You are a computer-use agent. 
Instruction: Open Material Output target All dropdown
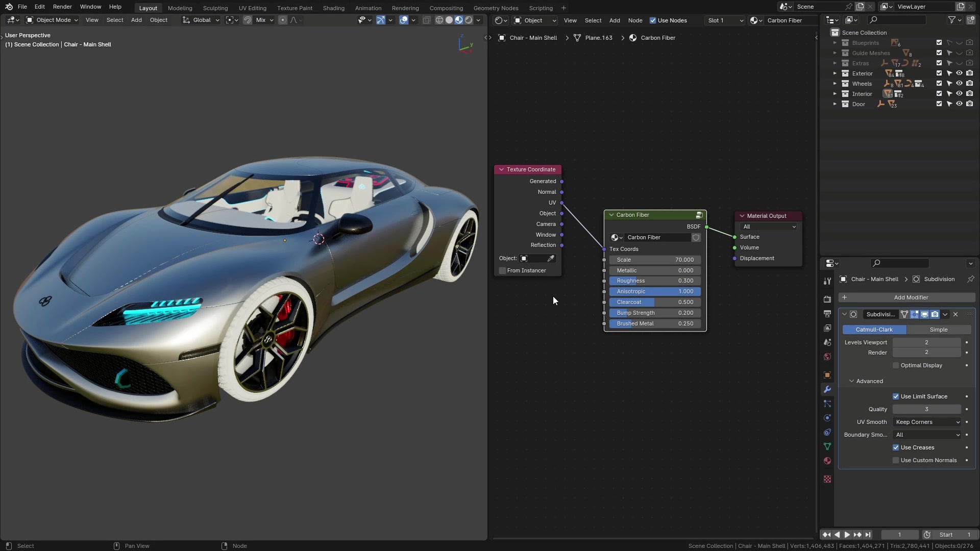(769, 227)
